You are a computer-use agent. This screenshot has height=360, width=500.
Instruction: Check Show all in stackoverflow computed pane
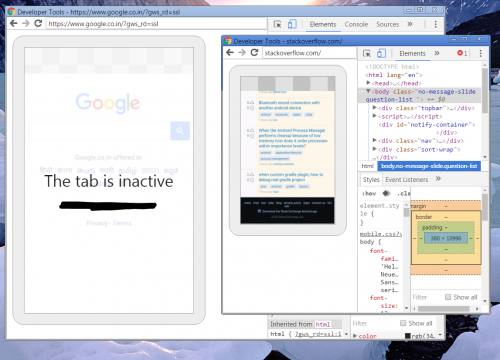[448, 297]
